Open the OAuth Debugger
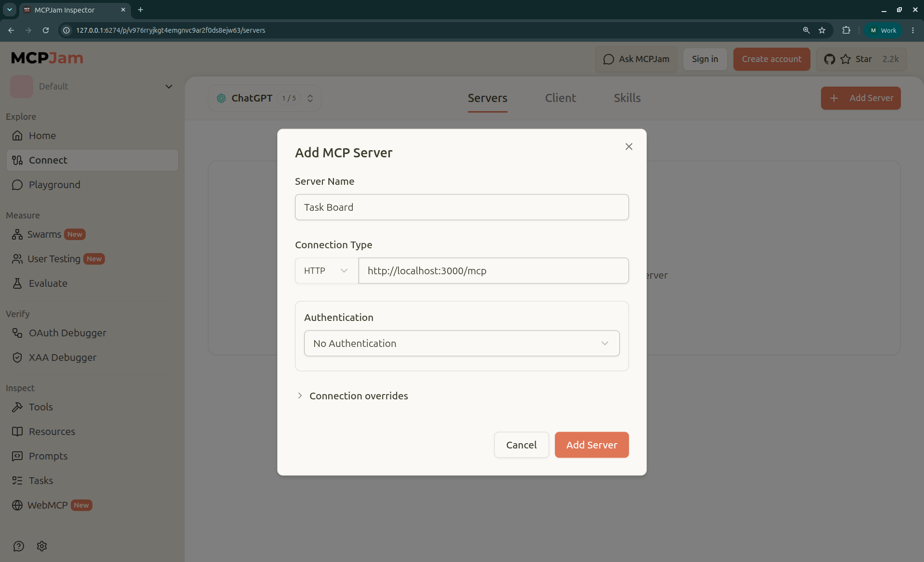Viewport: 924px width, 562px height. (92, 333)
